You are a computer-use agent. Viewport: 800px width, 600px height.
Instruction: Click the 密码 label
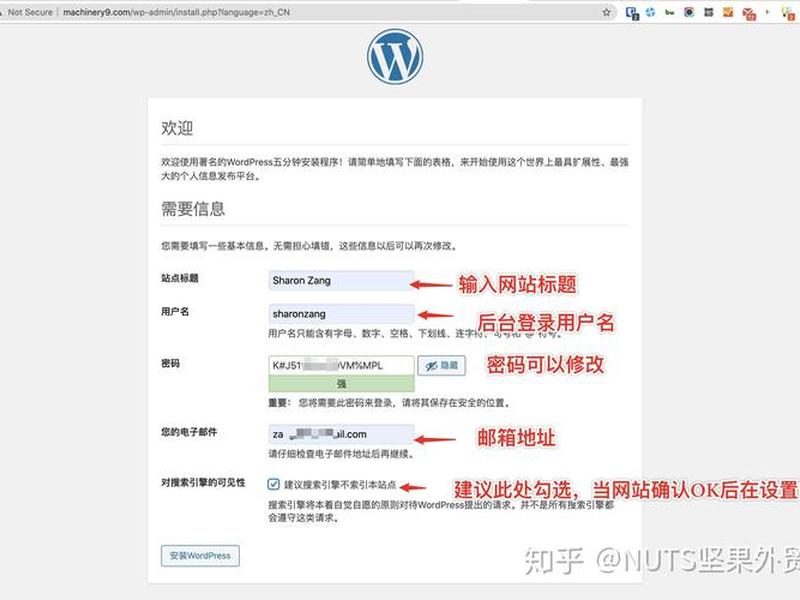click(x=170, y=363)
